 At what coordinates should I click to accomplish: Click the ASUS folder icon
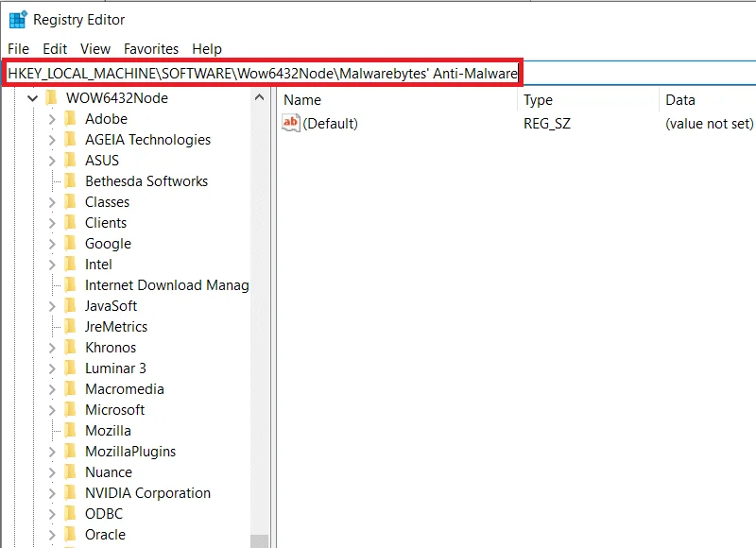[x=70, y=160]
